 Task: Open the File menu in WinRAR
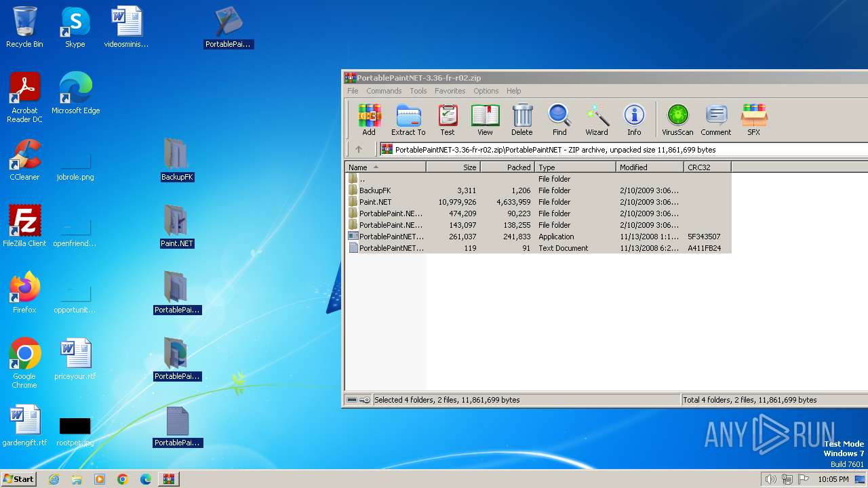[x=353, y=91]
